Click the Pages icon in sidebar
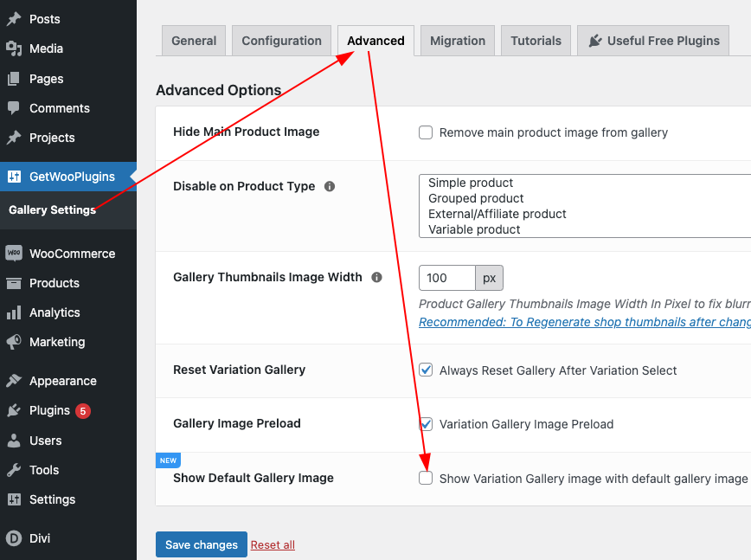Screen dimensions: 751x560 tap(14, 79)
